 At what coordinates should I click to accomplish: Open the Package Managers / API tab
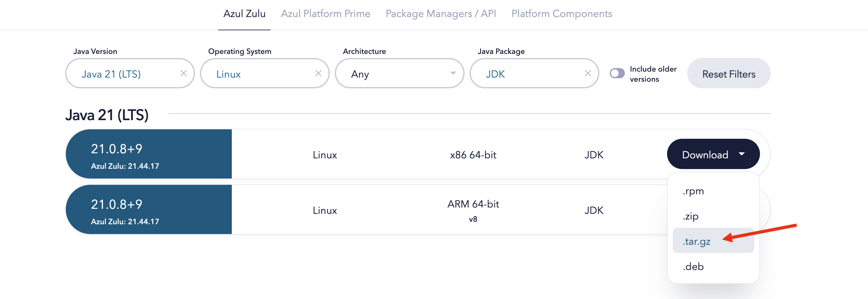click(441, 14)
